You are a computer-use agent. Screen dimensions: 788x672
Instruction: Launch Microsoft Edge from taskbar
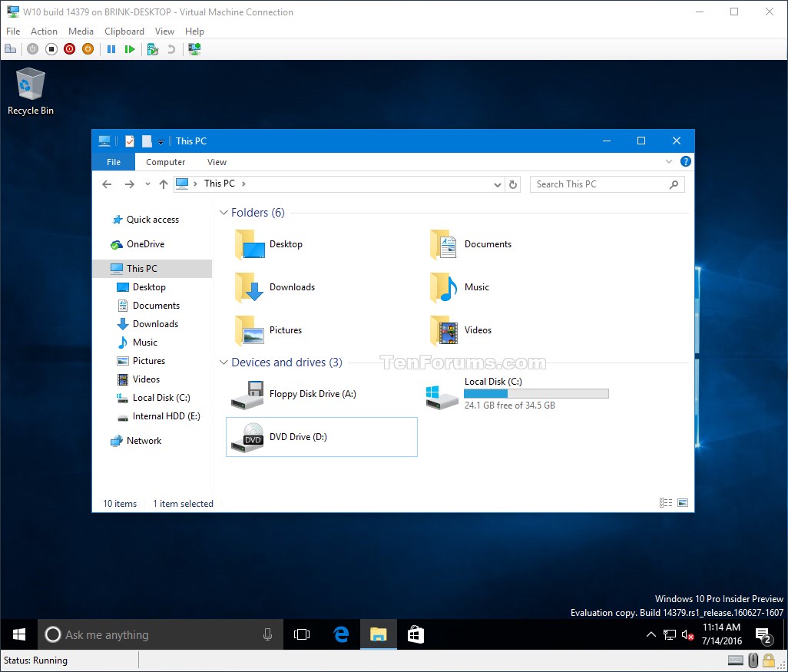(341, 635)
